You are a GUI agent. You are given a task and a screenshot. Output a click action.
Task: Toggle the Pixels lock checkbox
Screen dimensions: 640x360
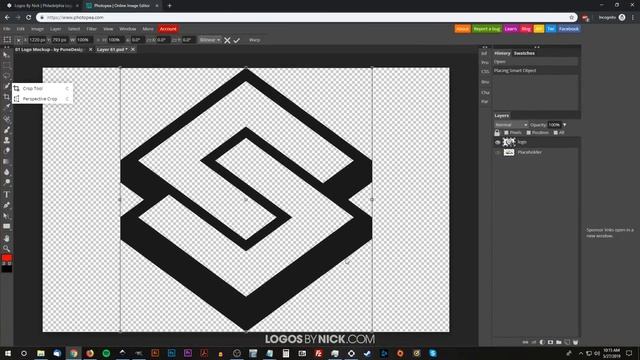pos(507,133)
